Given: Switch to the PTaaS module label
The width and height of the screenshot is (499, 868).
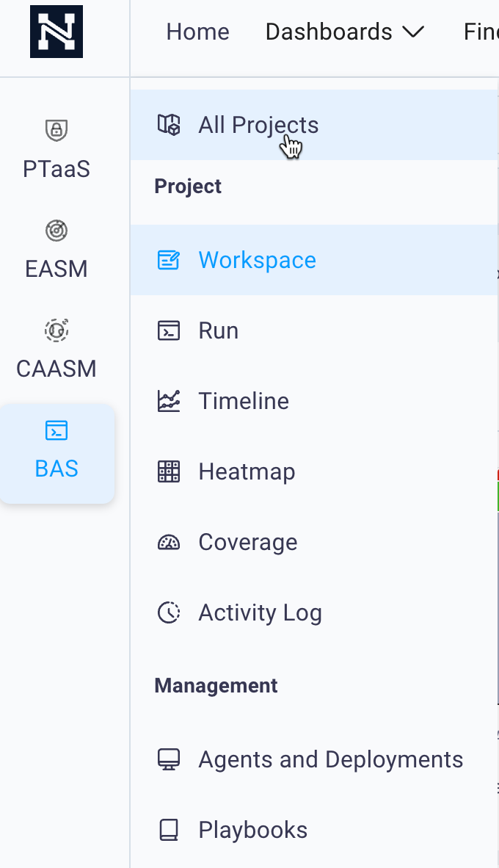Looking at the screenshot, I should [57, 169].
